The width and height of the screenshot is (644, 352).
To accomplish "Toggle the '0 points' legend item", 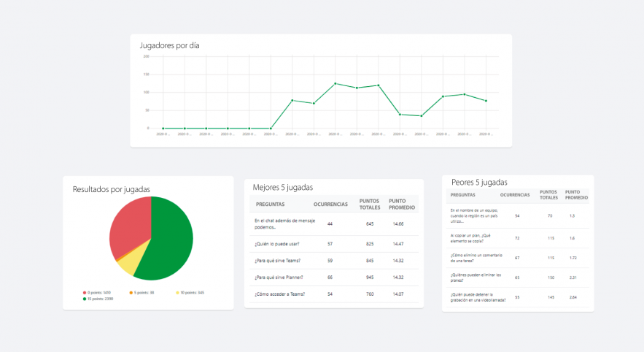I will tap(97, 292).
